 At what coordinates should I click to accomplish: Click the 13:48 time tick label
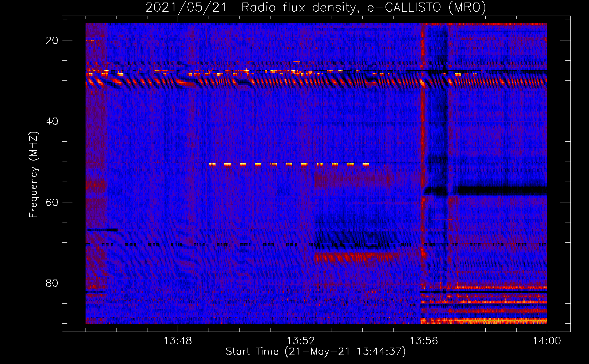pos(178,341)
